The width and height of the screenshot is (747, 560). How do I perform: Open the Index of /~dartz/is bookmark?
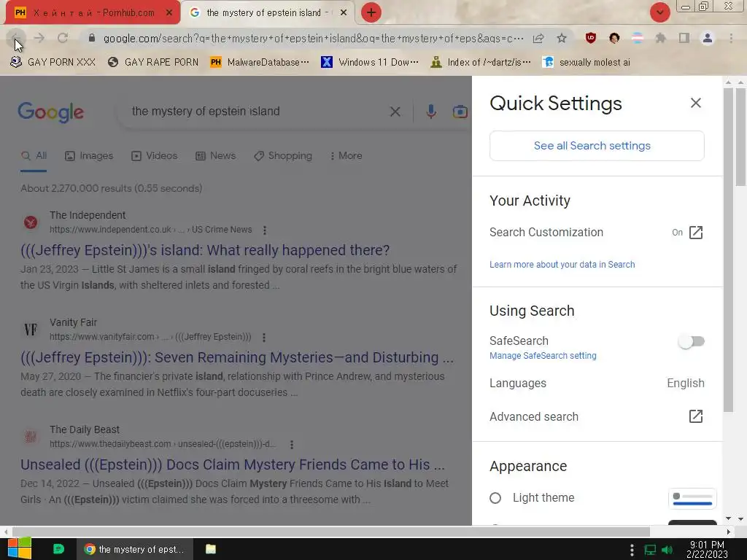481,63
